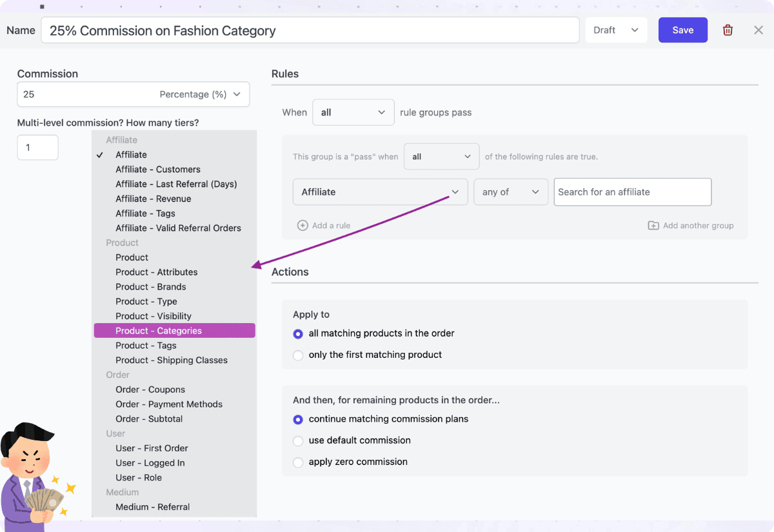Click the 'Add another group' plus icon

tap(653, 225)
